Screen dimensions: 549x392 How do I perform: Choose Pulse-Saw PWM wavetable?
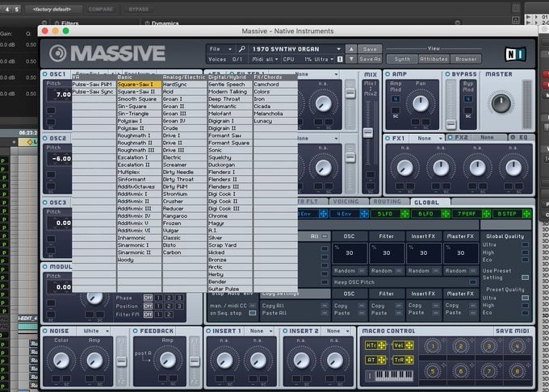[x=94, y=84]
